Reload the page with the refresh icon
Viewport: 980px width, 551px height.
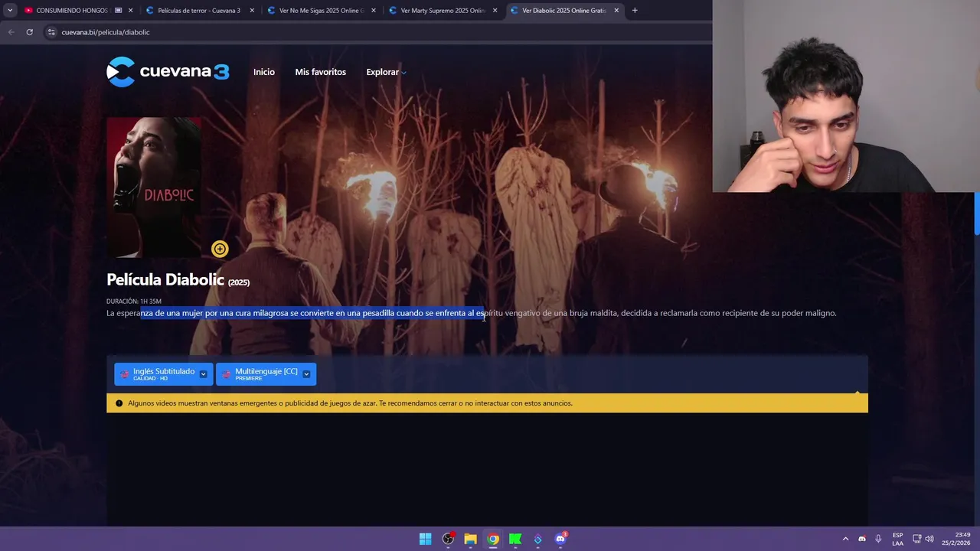(x=29, y=32)
